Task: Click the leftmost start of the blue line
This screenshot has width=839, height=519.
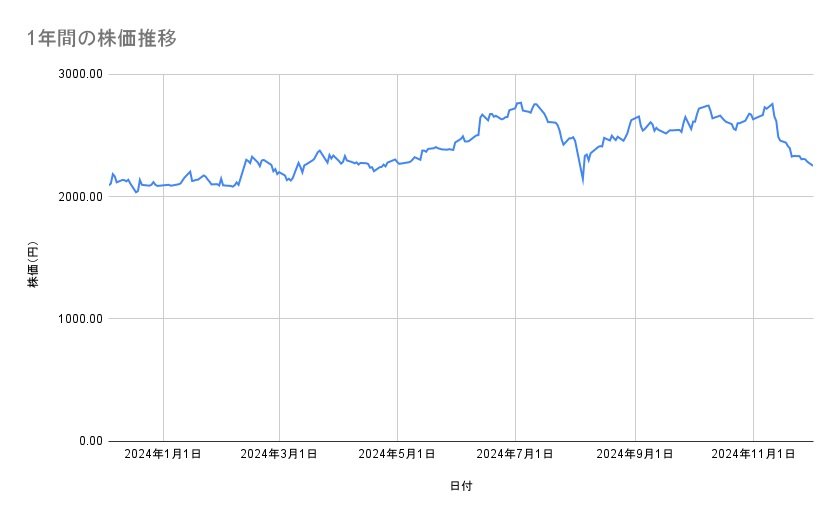Action: [x=110, y=185]
